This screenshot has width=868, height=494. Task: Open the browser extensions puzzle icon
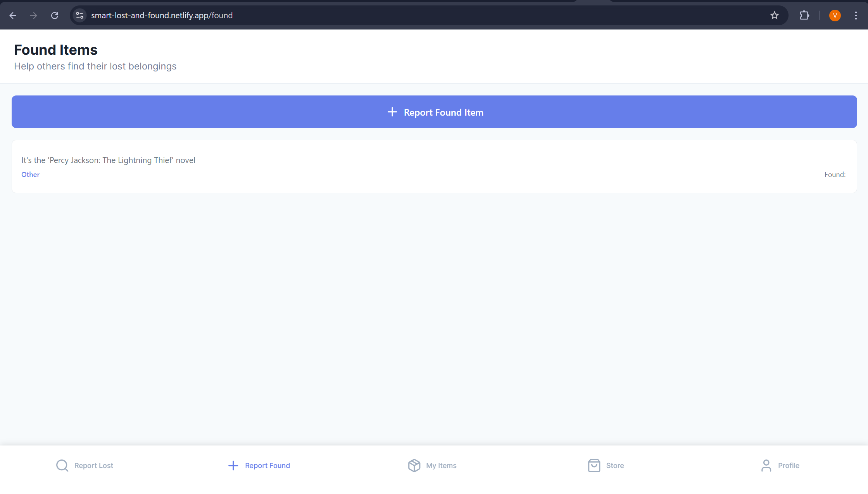tap(804, 16)
